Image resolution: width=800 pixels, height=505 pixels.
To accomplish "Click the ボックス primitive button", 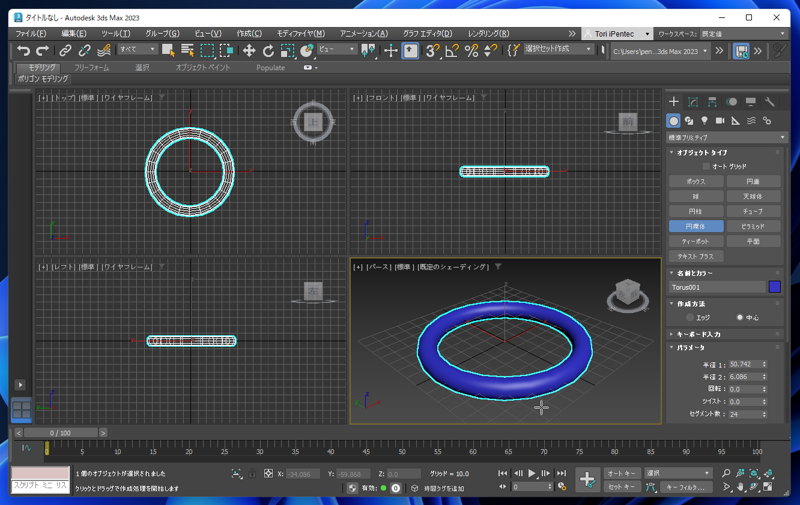I will 696,181.
